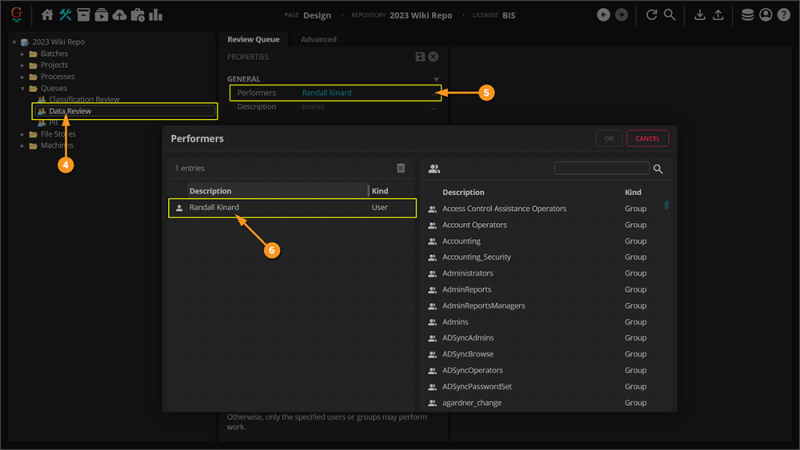Click the Cancel button in Performers dialog
The height and width of the screenshot is (450, 800).
pyautogui.click(x=647, y=138)
